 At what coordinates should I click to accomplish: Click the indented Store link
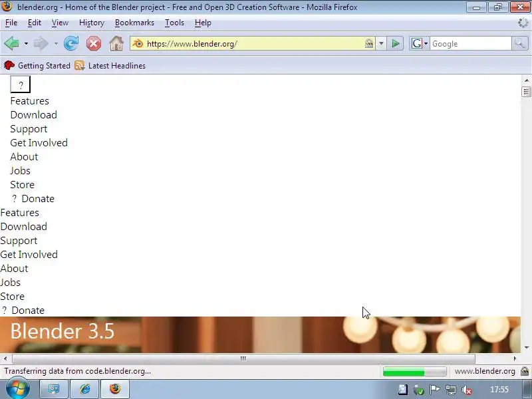(23, 185)
